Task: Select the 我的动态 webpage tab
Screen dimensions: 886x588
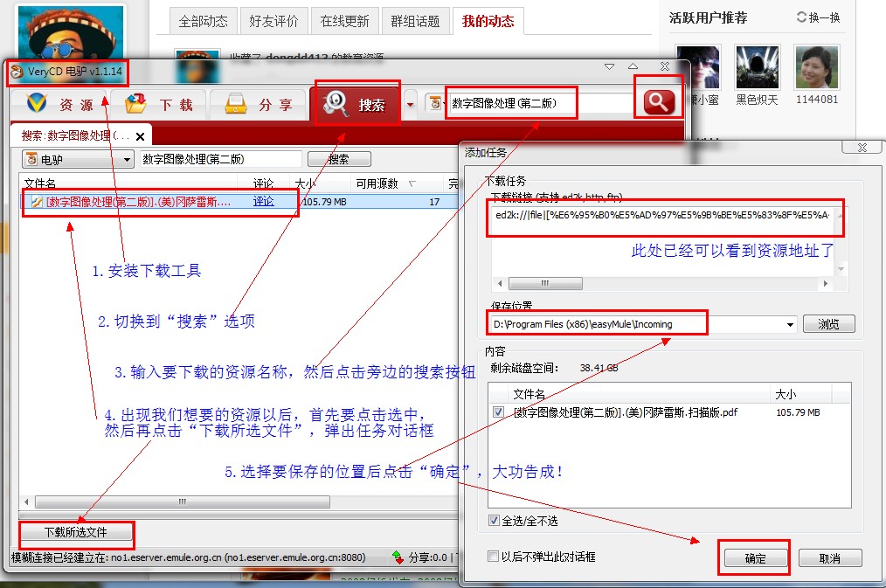Action: [x=488, y=22]
